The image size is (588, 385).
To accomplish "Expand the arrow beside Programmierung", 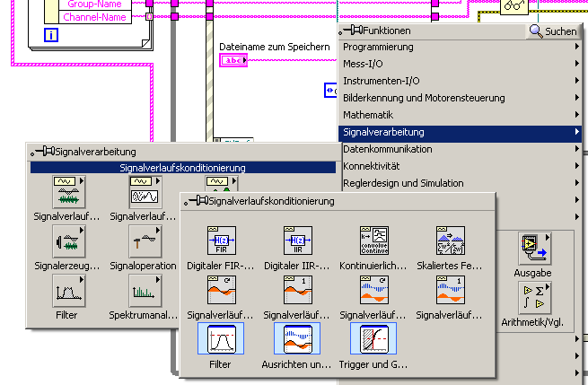I will click(576, 47).
